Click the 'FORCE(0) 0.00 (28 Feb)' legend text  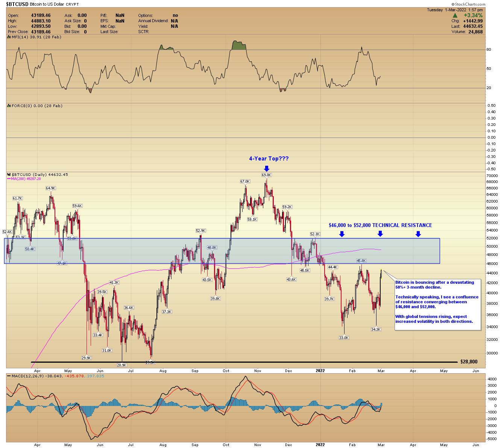click(37, 106)
